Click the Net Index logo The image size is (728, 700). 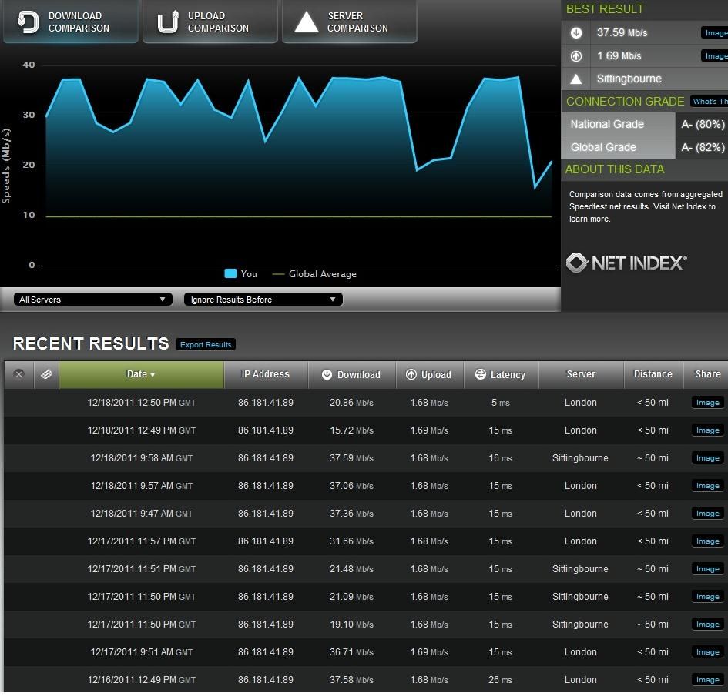(626, 263)
